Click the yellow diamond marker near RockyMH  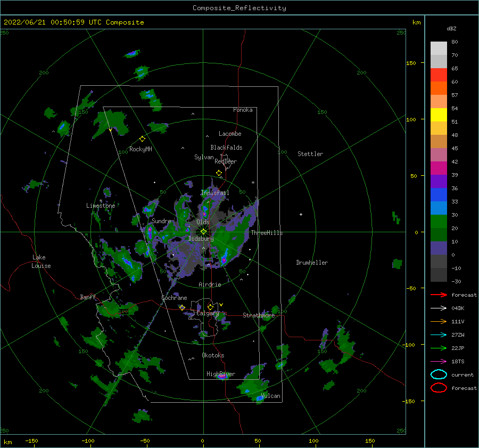[x=142, y=139]
